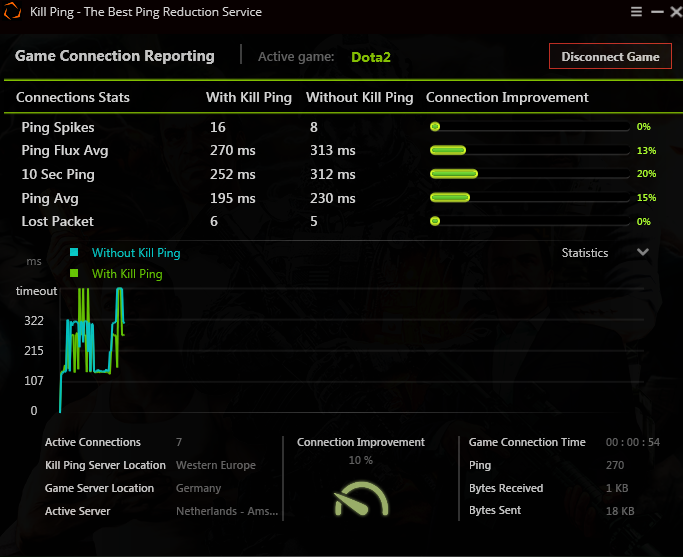Click the Game Connection Reporting heading
683x557 pixels.
[115, 56]
